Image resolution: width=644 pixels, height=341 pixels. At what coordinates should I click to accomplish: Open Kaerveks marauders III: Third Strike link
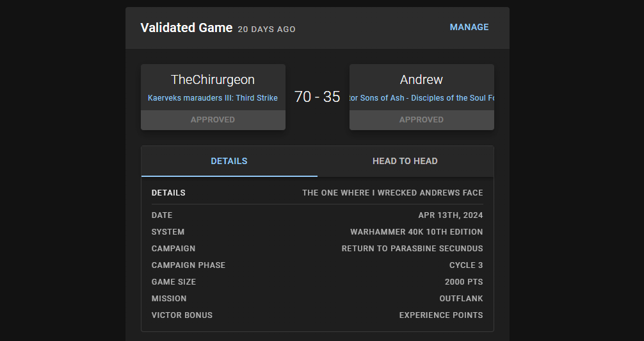coord(213,98)
